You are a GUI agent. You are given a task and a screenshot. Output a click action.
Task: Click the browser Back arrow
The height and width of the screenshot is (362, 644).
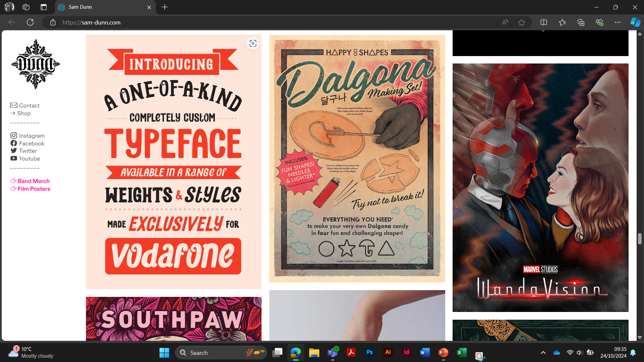[x=12, y=22]
